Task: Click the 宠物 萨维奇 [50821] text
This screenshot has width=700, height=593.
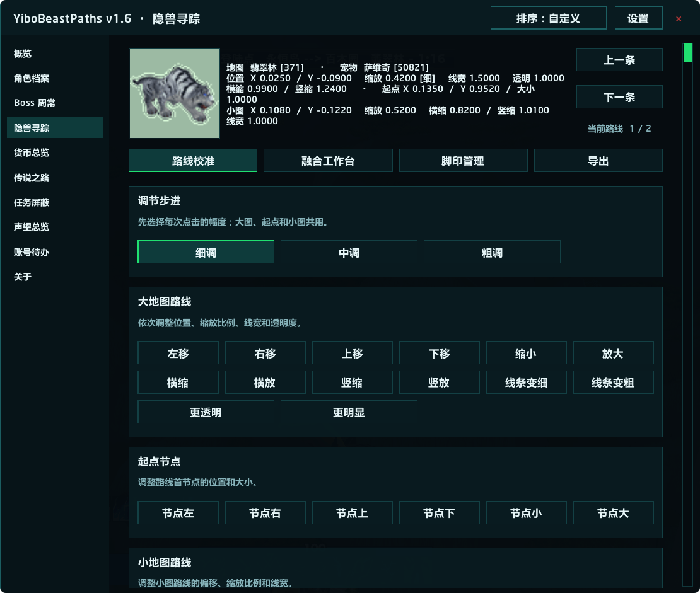Action: [385, 67]
